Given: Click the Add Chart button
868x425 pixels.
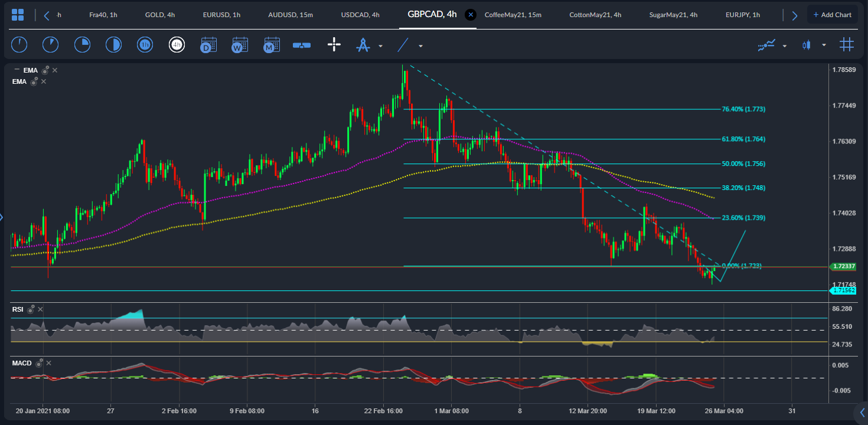Looking at the screenshot, I should click(x=833, y=15).
